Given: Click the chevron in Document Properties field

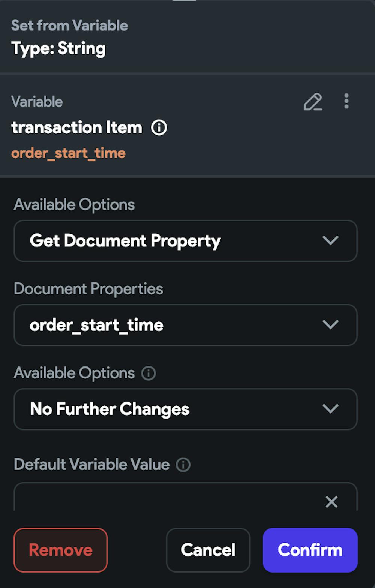Looking at the screenshot, I should 330,325.
